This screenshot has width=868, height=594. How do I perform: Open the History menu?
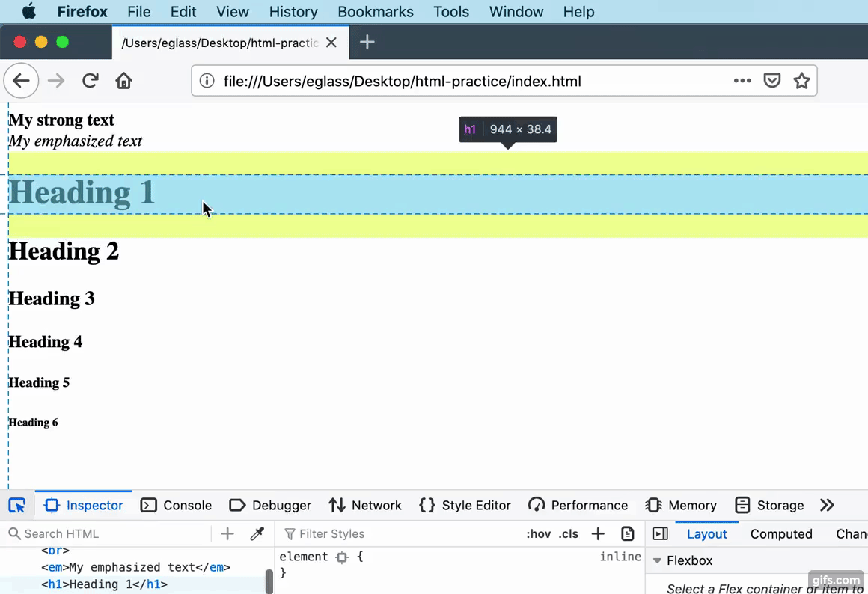293,12
